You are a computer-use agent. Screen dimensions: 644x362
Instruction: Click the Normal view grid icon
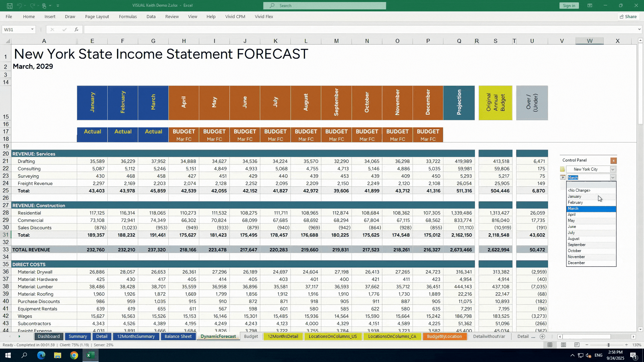pyautogui.click(x=550, y=345)
